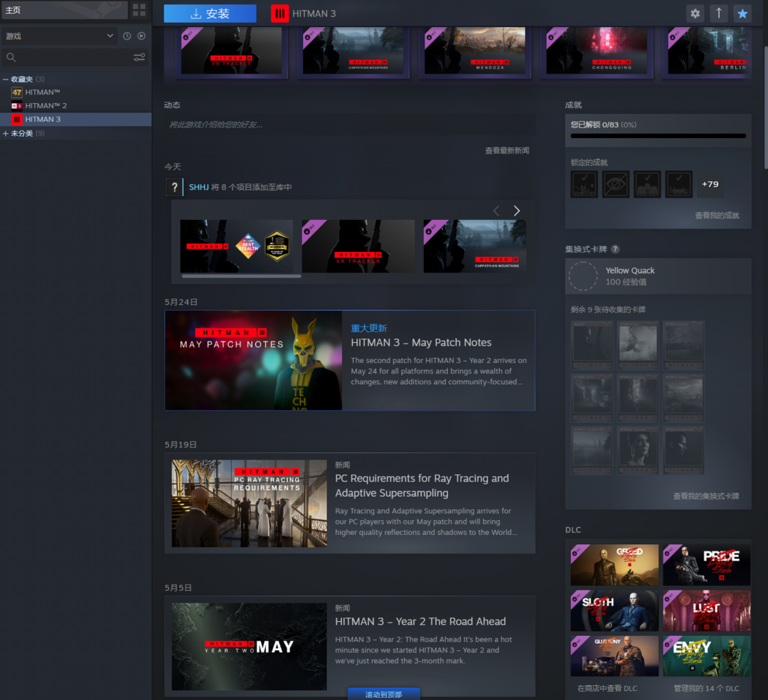
Task: Open HITMAN 3 gear settings icon
Action: [x=695, y=14]
